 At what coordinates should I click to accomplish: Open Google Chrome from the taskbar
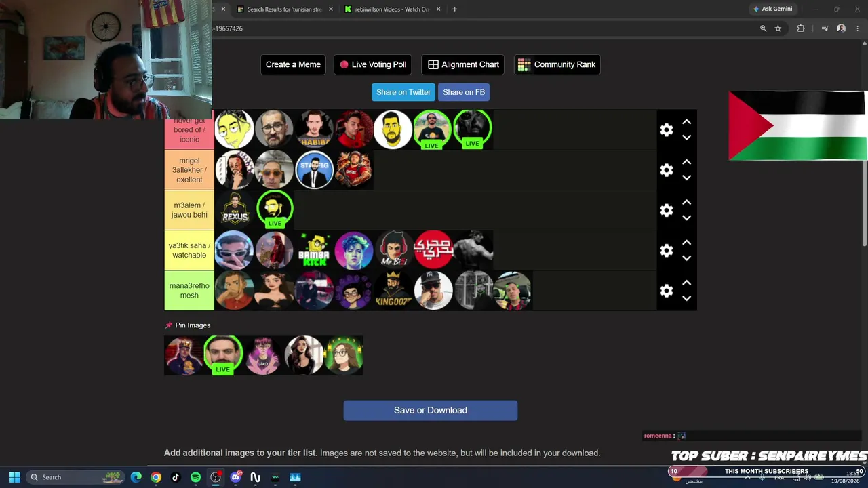156,477
